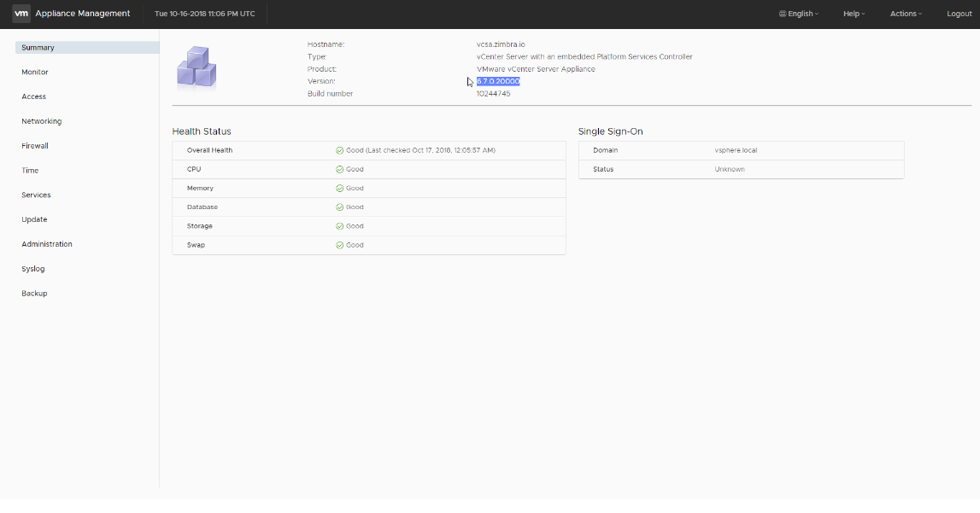
Task: Click the highlighted version 6.7.0.20000
Action: (x=498, y=81)
